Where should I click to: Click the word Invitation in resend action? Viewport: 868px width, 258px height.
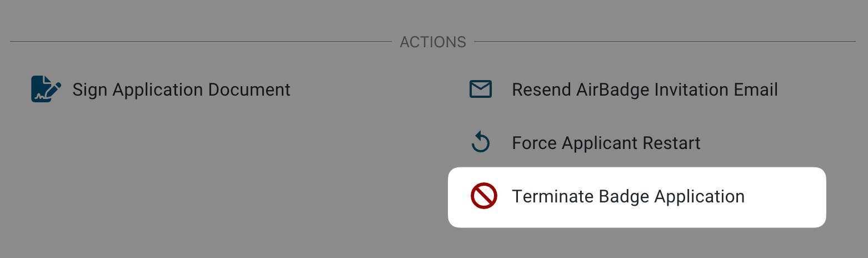point(694,90)
